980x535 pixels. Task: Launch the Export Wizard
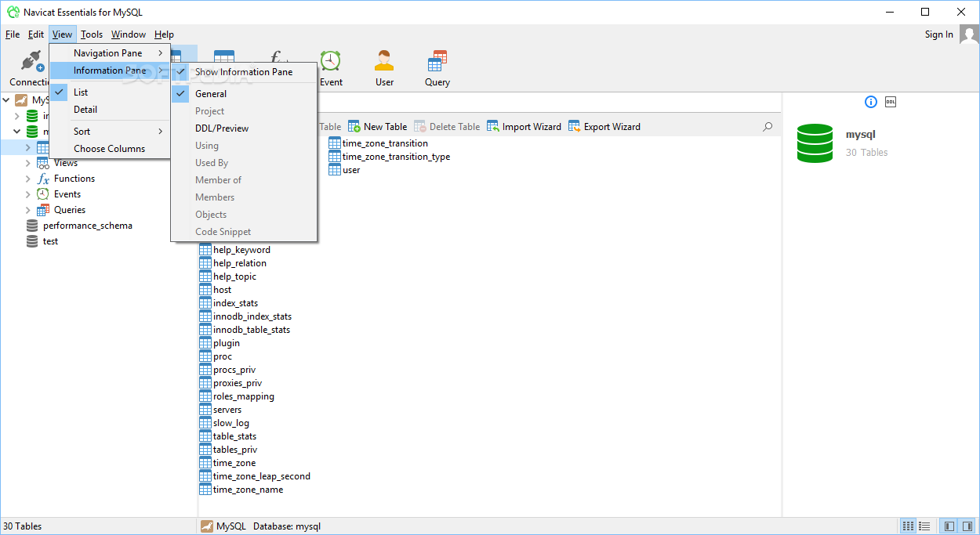point(604,126)
